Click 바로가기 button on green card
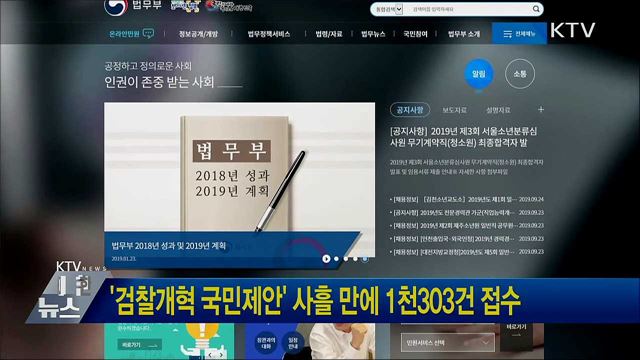Image resolution: width=640 pixels, height=360 pixels. click(139, 345)
